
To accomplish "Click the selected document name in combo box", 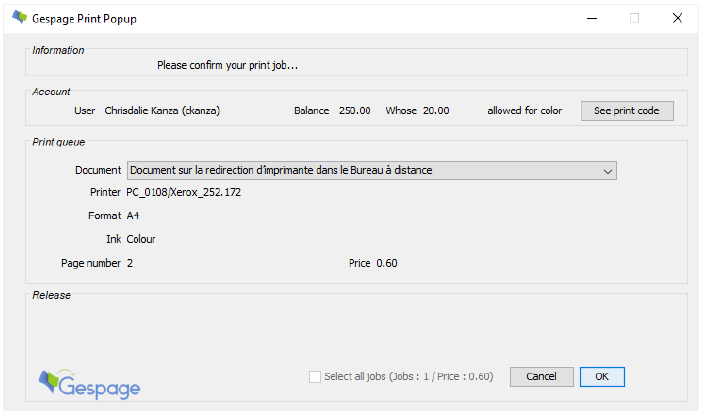I will 281,171.
